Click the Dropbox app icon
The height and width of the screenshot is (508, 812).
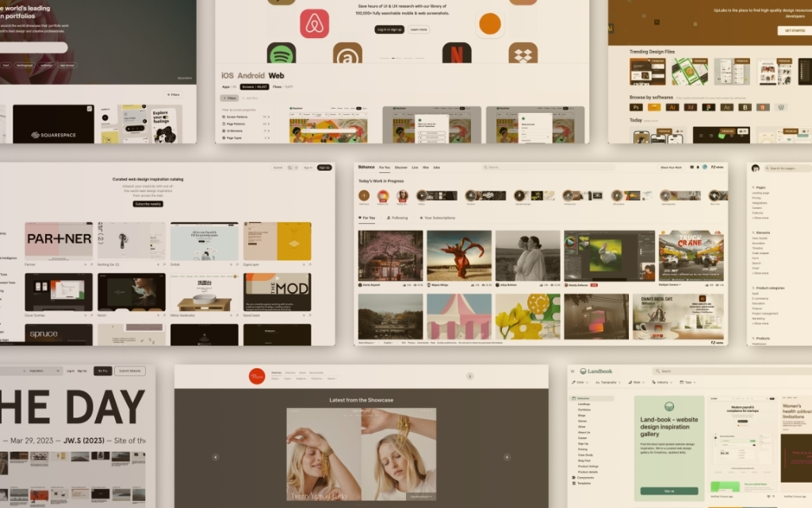point(523,54)
